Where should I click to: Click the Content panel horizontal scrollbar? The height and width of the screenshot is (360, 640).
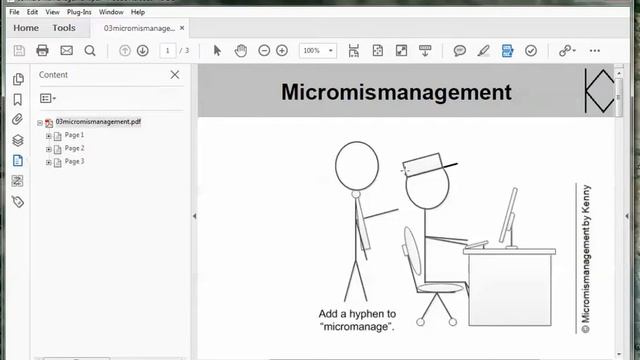click(x=77, y=358)
